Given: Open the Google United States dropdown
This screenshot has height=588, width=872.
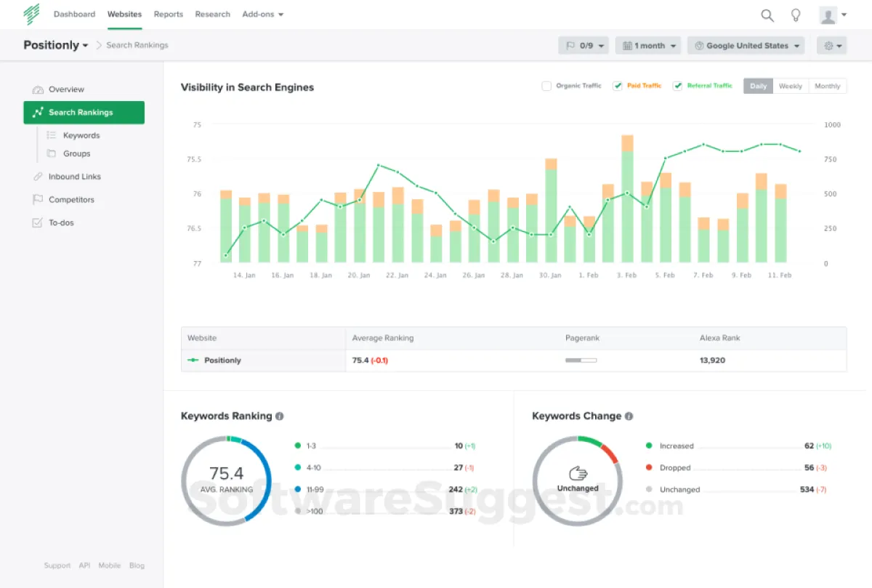Looking at the screenshot, I should pos(746,46).
